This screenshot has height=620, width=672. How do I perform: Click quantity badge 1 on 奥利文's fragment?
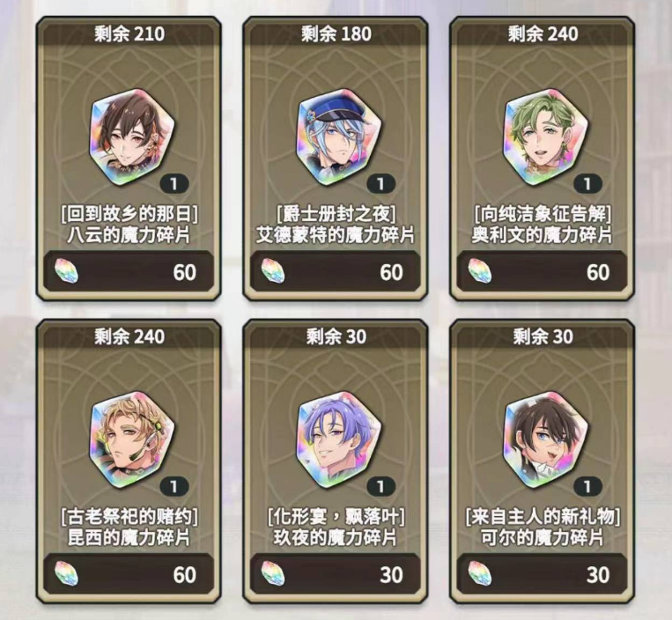[587, 184]
